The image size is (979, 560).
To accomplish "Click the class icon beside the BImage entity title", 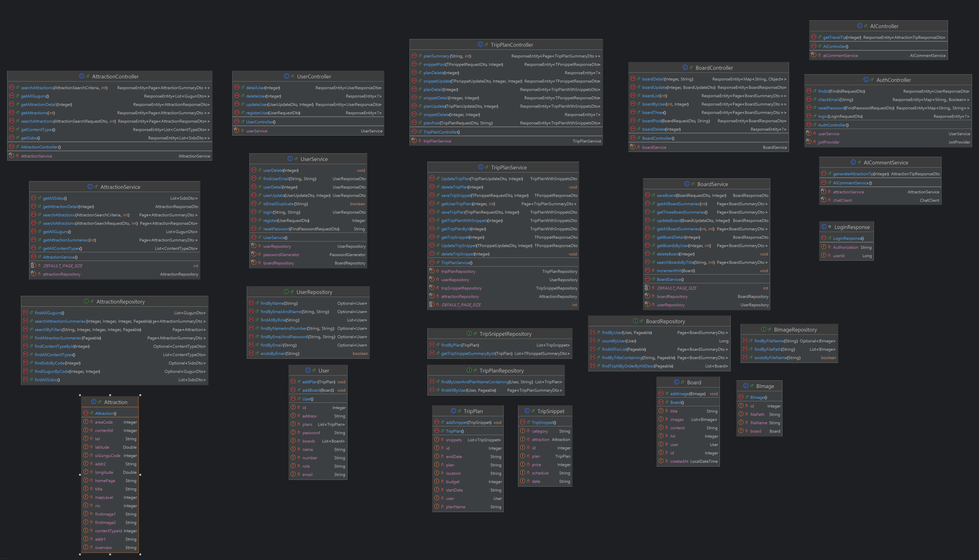I will point(746,386).
